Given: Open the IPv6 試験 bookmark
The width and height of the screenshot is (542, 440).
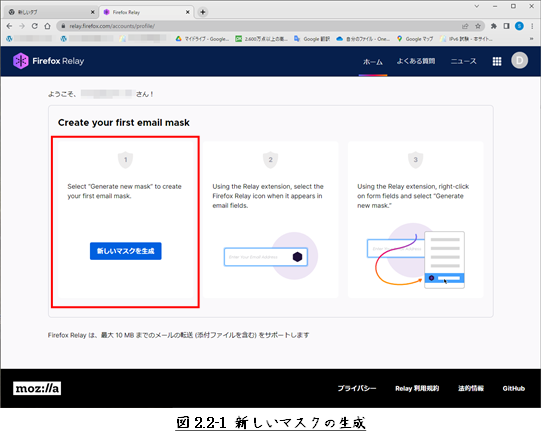Looking at the screenshot, I should click(466, 39).
